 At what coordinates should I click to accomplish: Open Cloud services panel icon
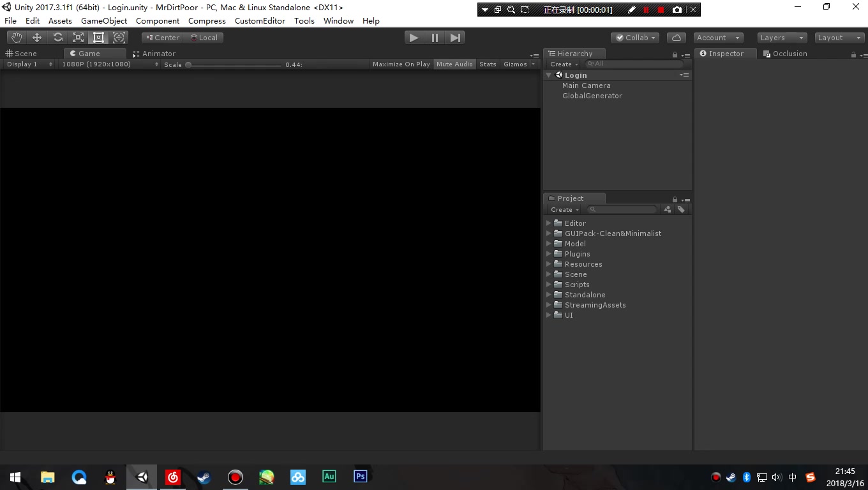click(x=676, y=38)
